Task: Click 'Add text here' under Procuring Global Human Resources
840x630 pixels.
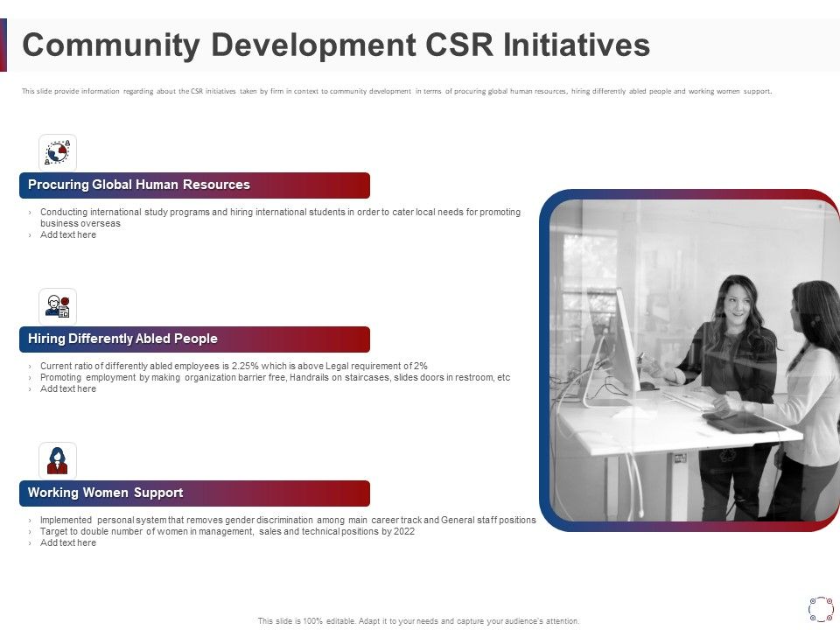Action: click(x=68, y=234)
